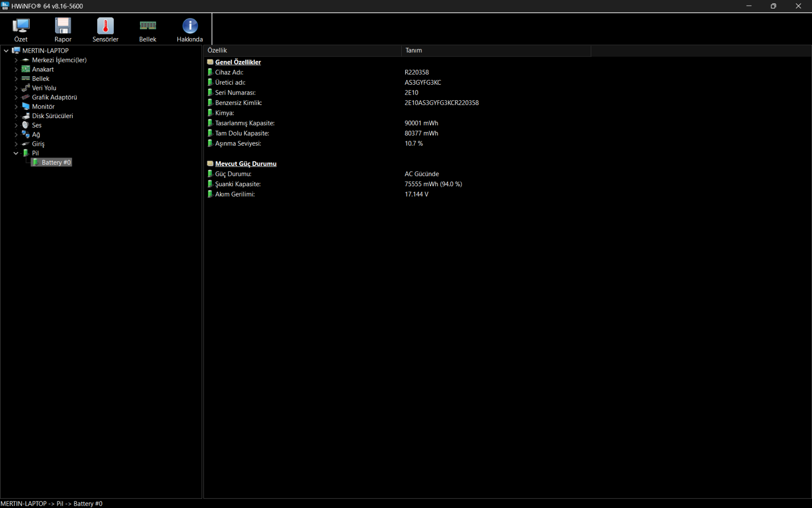The image size is (812, 508).
Task: Expand the Bellek tree node
Action: coord(16,79)
